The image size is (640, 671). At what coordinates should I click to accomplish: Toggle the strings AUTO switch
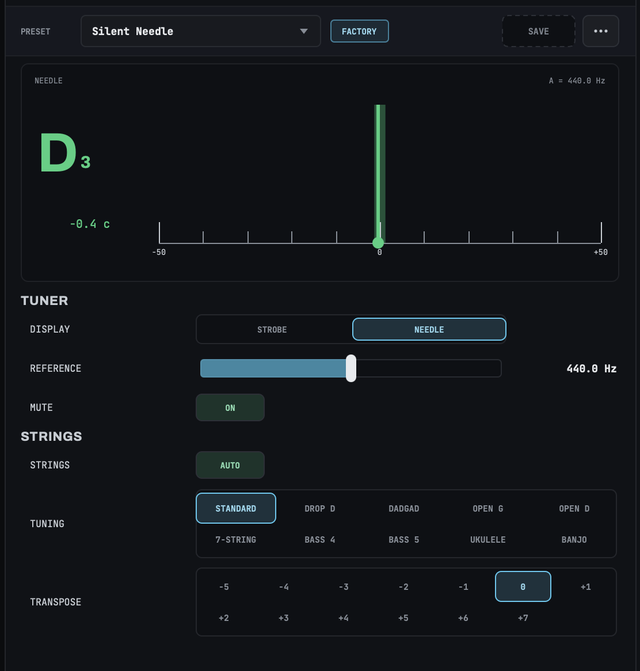[x=230, y=465]
